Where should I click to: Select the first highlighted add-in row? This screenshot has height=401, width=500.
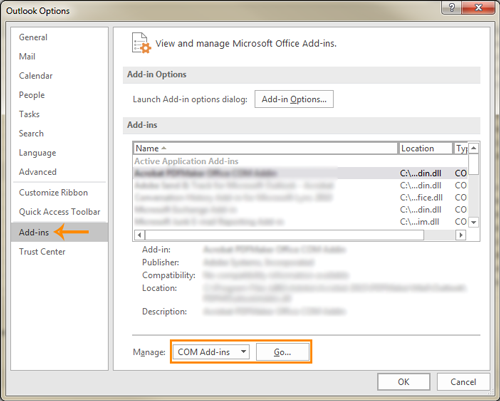click(300, 173)
